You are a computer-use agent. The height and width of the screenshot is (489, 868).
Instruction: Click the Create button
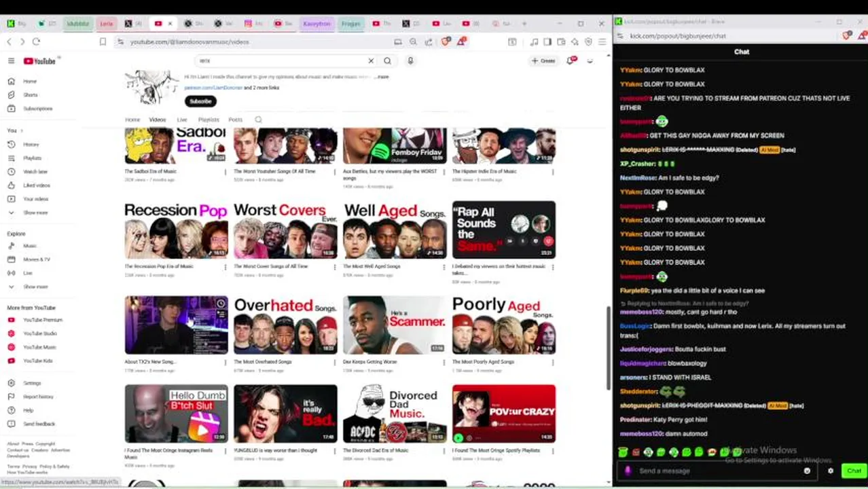pyautogui.click(x=544, y=60)
